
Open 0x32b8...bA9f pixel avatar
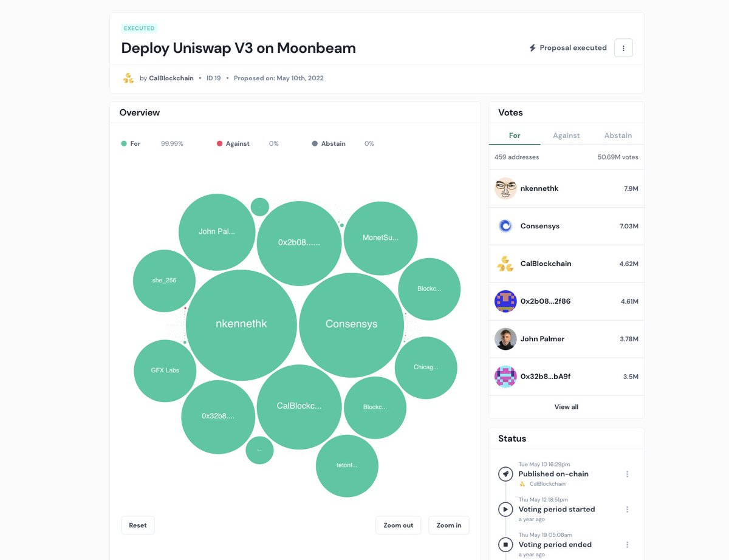coord(505,377)
